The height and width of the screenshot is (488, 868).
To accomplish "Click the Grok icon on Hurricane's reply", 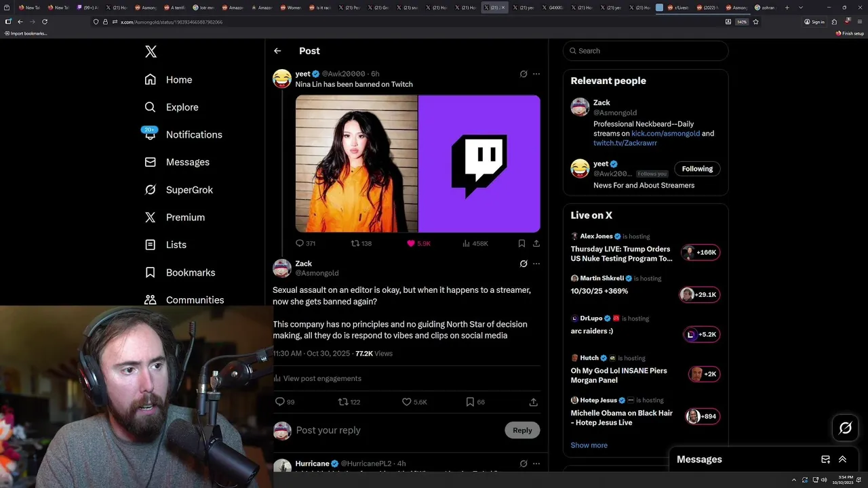I will [524, 464].
